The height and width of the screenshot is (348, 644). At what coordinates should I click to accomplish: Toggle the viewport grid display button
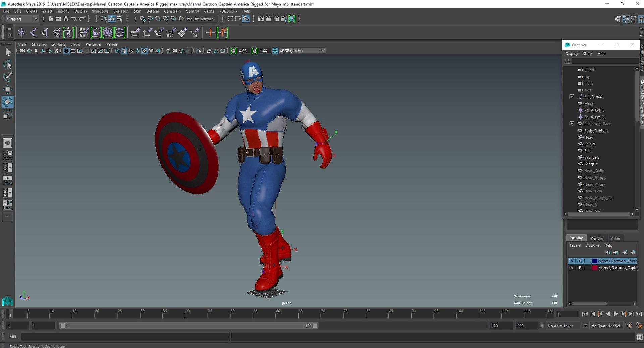(66, 51)
